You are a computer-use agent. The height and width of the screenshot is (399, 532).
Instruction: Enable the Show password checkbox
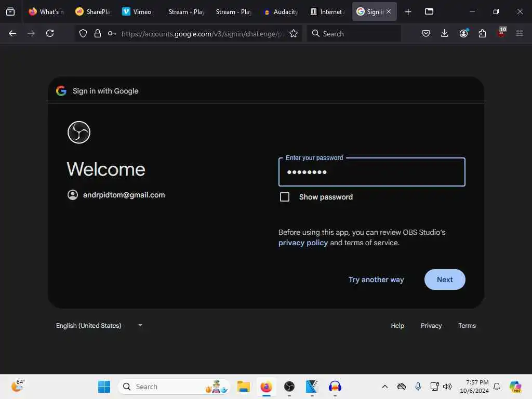(x=285, y=197)
